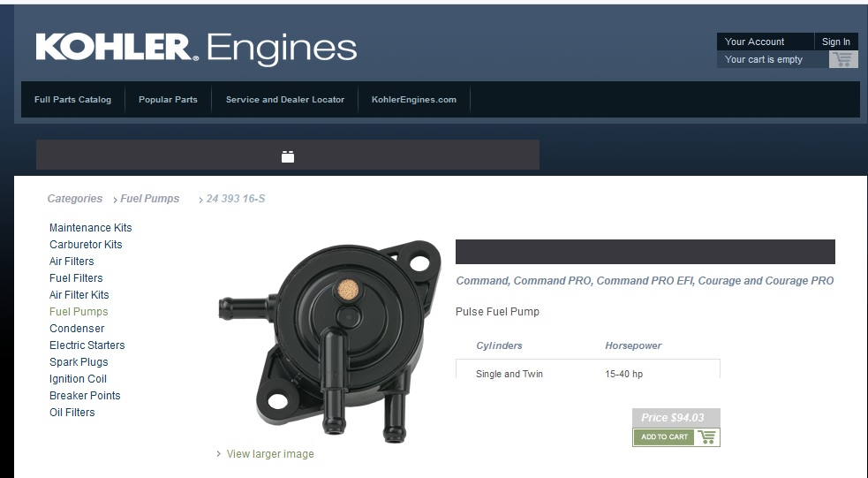868x478 pixels.
Task: Add the fuel pump to cart
Action: point(664,437)
